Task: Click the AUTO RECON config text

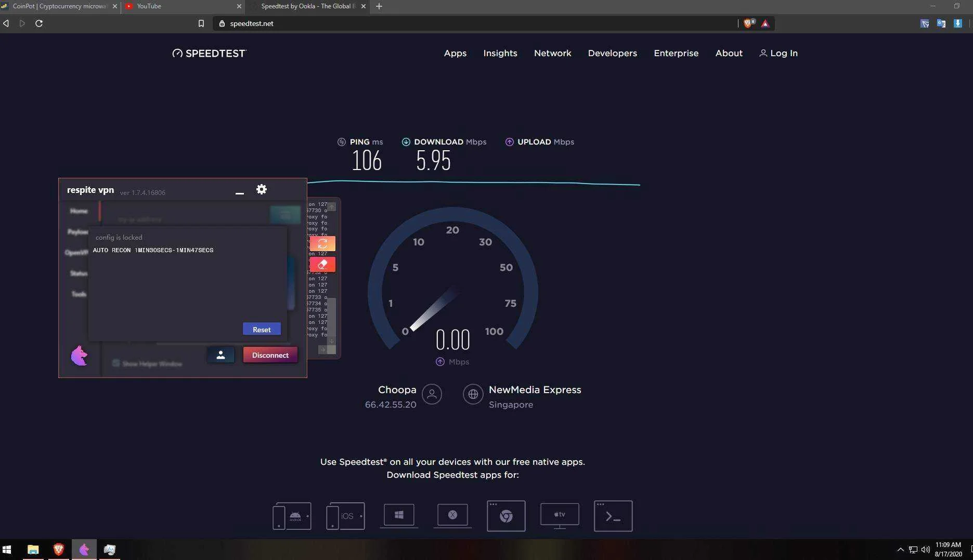Action: (153, 250)
